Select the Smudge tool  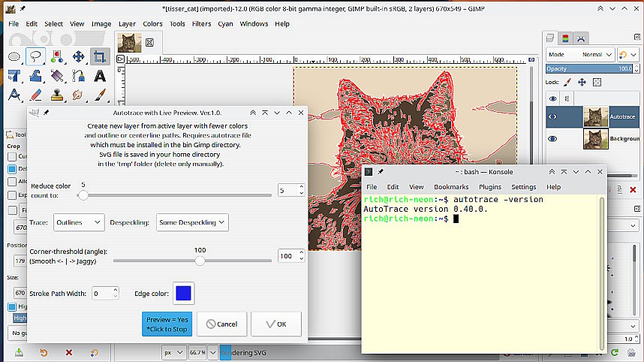coord(78,95)
